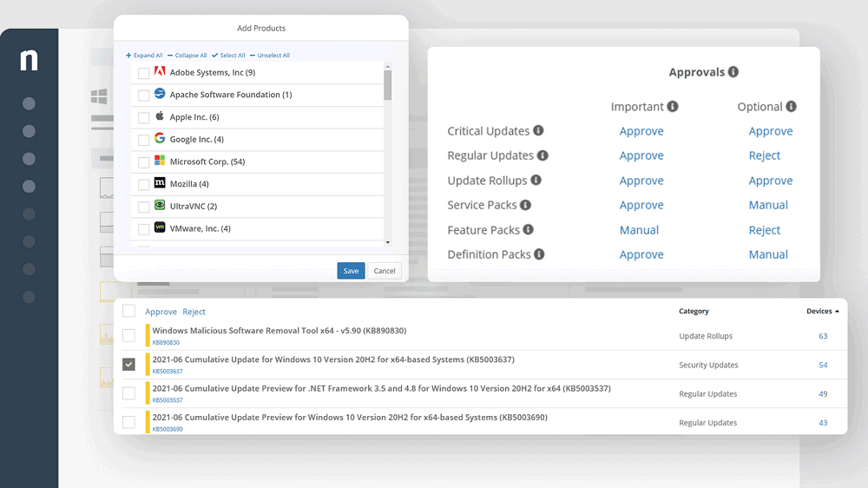Image resolution: width=868 pixels, height=488 pixels.
Task: Click the Google Inc. logo icon
Action: point(160,138)
